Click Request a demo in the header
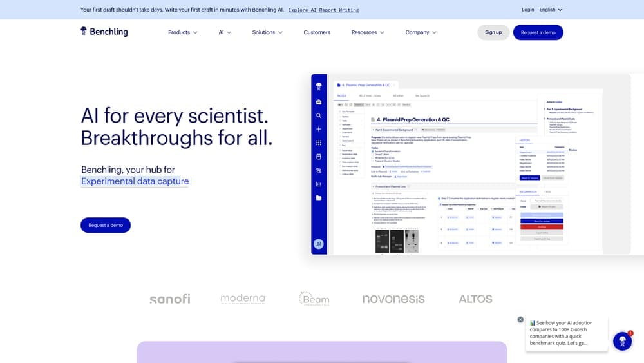 pyautogui.click(x=538, y=32)
